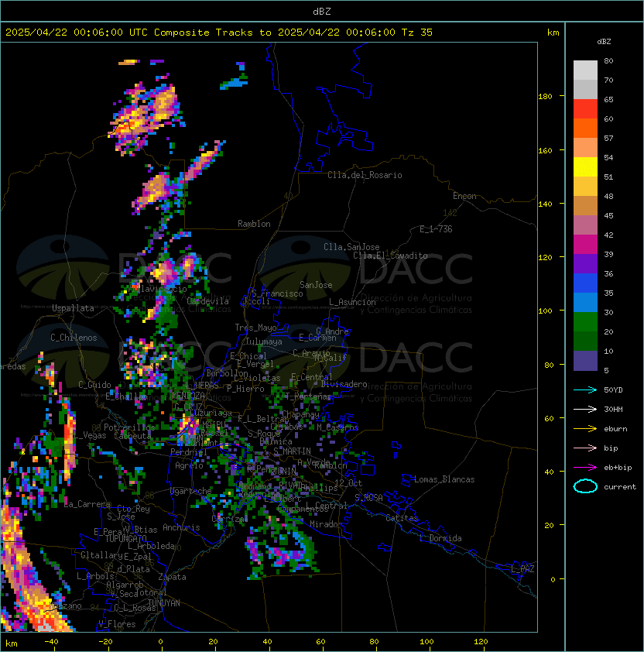The height and width of the screenshot is (652, 644).
Task: Click the 'Agrelo' map label
Action: click(x=189, y=465)
